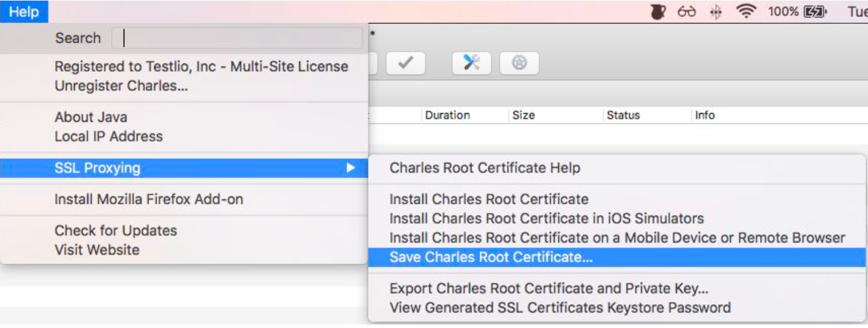Sort by the Size column header
The width and height of the screenshot is (868, 328).
pyautogui.click(x=523, y=115)
